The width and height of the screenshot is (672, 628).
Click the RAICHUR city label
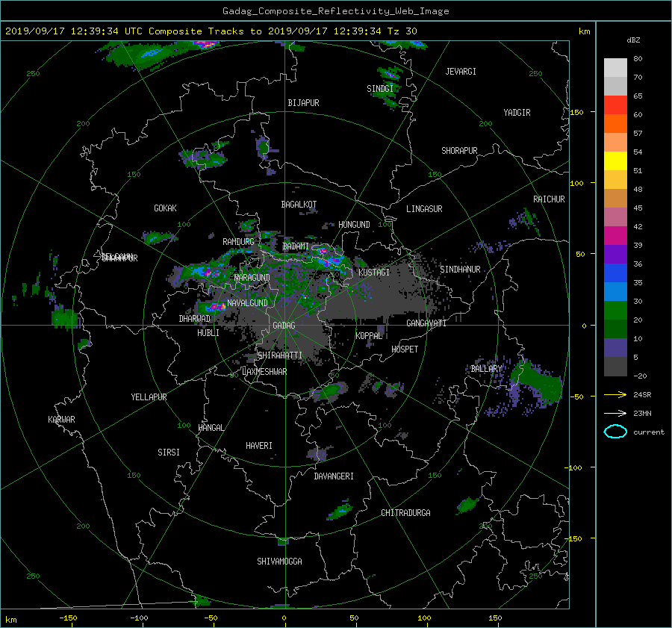click(549, 199)
